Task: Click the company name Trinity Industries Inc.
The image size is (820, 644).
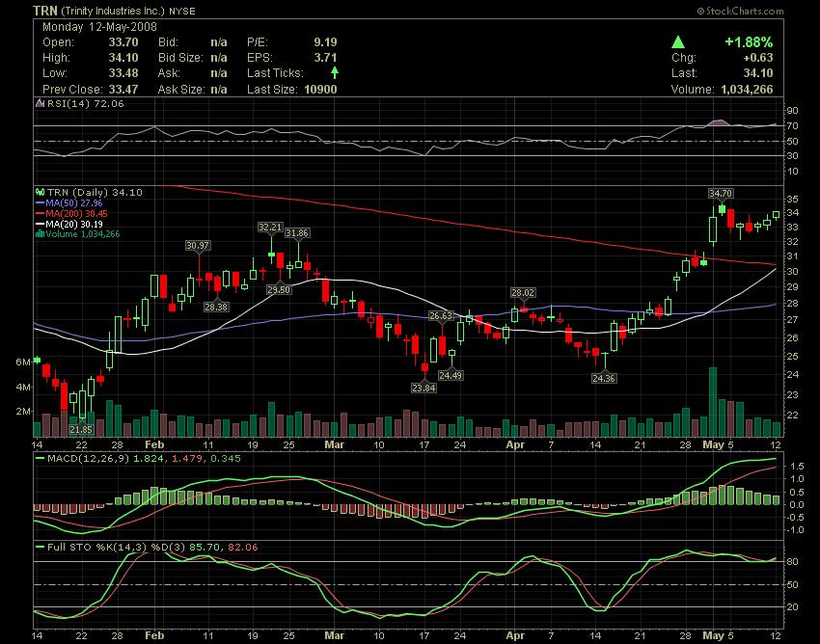Action: click(113, 11)
